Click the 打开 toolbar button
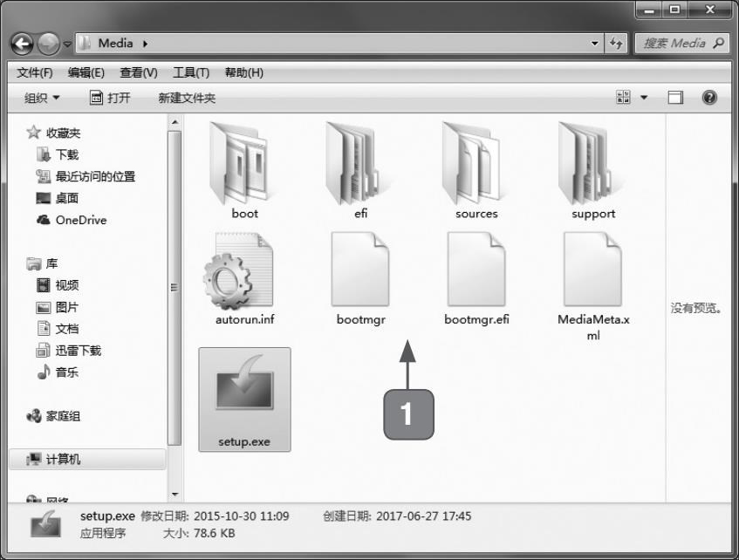The height and width of the screenshot is (560, 739). click(110, 98)
